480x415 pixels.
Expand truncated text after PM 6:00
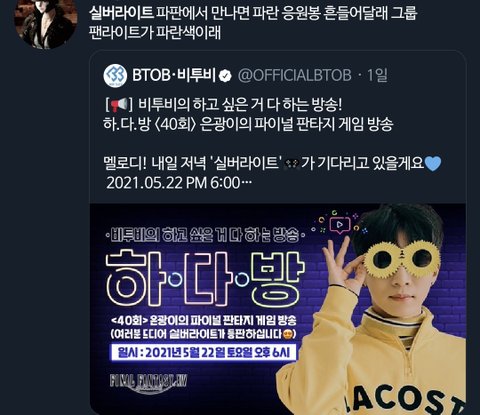(246, 183)
